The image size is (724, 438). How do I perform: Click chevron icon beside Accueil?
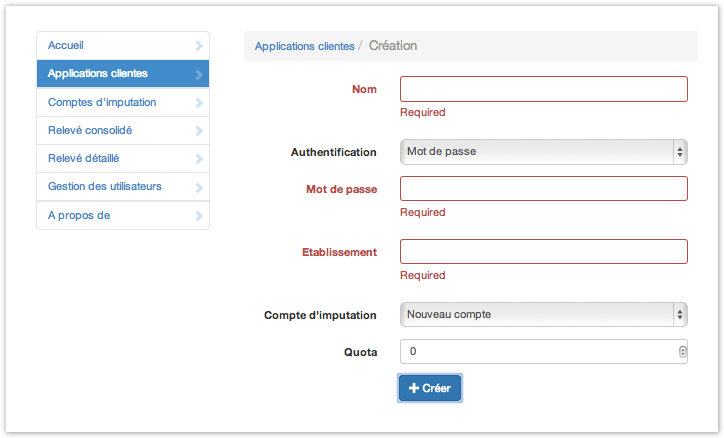199,46
